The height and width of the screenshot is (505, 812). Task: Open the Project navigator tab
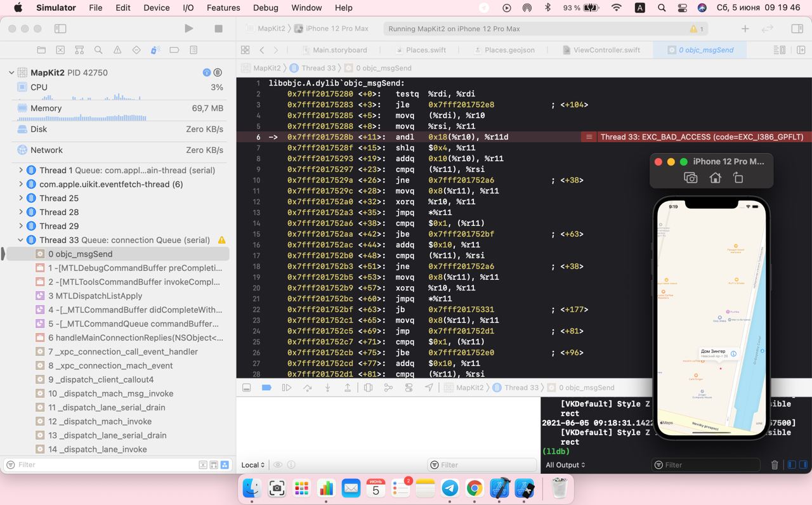pyautogui.click(x=41, y=50)
